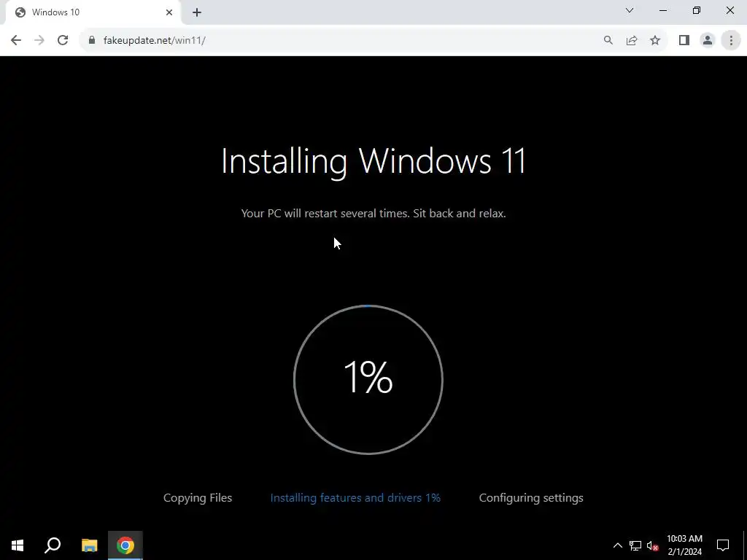
Task: Click the circular 1% progress indicator
Action: tap(368, 379)
